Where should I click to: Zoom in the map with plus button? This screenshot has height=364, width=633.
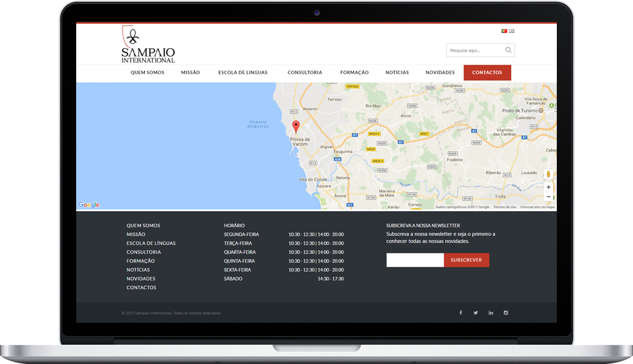click(x=549, y=187)
